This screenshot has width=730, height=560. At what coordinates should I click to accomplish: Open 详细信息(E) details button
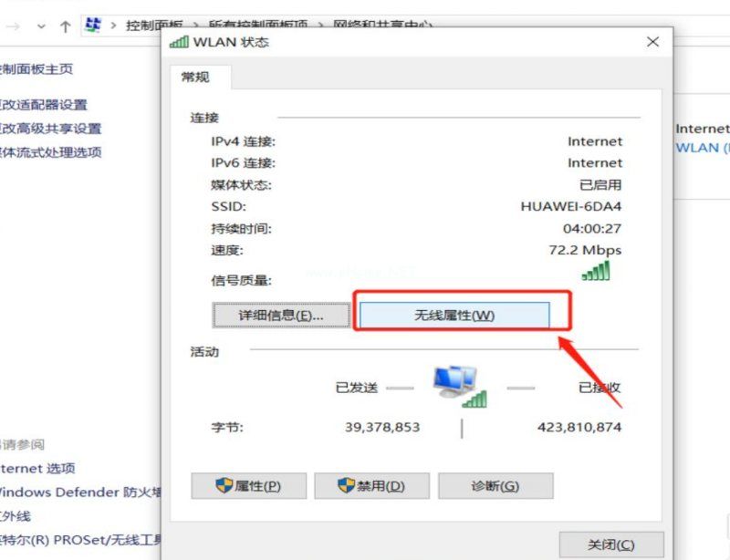coord(281,316)
